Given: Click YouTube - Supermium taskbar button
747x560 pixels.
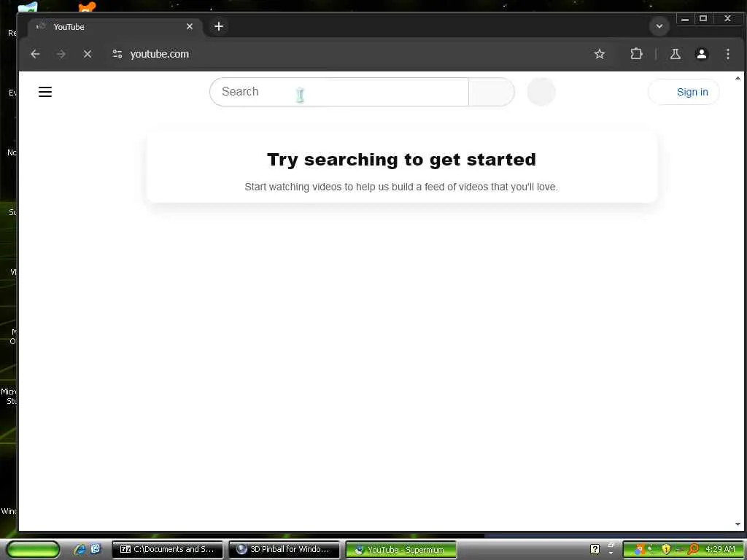Looking at the screenshot, I should [400, 550].
